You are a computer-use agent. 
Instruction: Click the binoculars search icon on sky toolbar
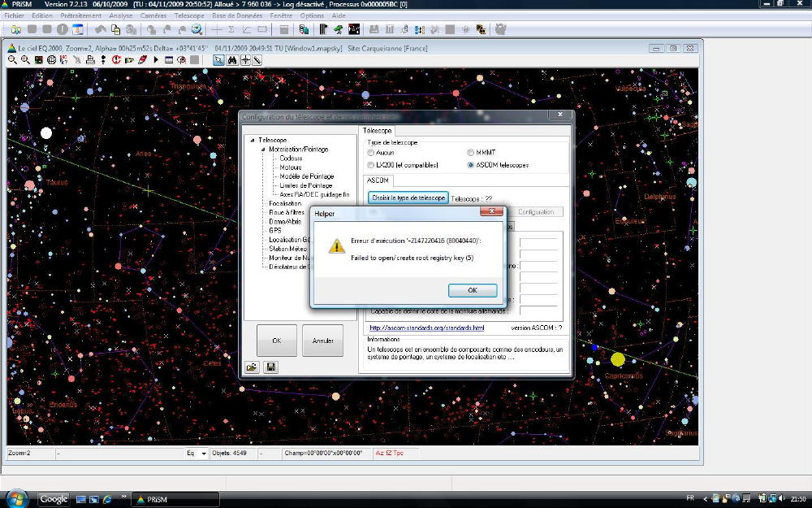tap(231, 60)
